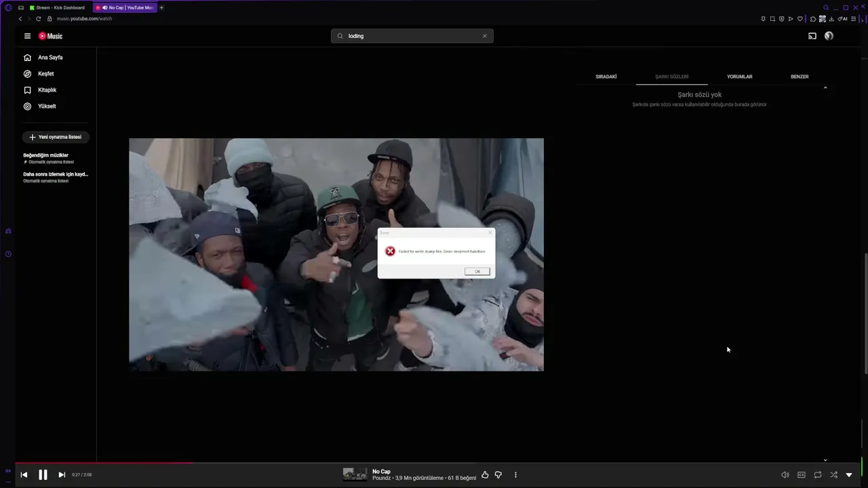Click the search box containing loding
The image size is (868, 488).
(x=412, y=36)
